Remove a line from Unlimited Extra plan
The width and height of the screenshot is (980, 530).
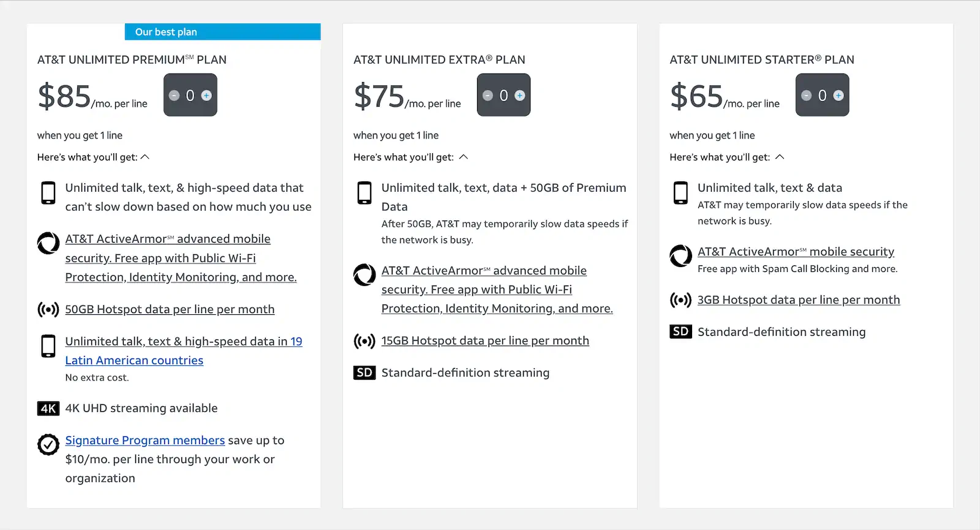tap(488, 96)
